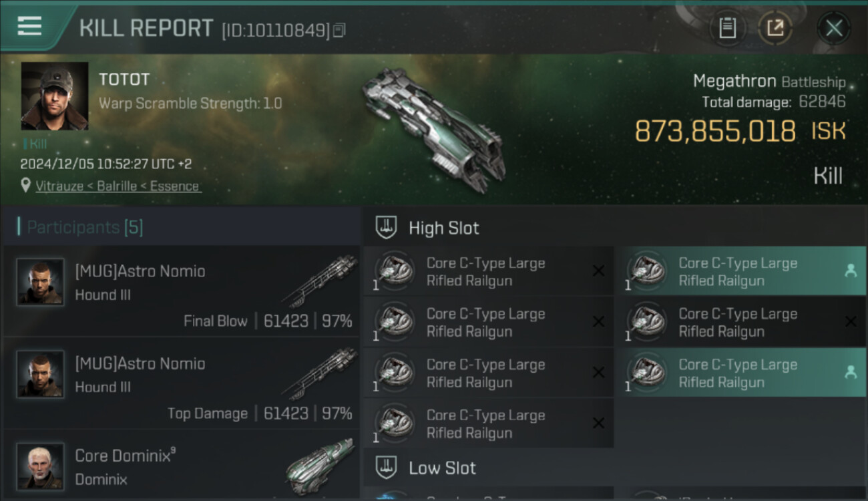Open the hamburger menu icon
This screenshot has width=868, height=501.
click(x=29, y=26)
